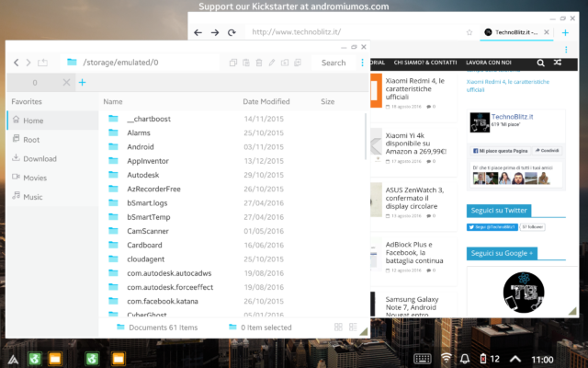
Task: Select Download in Favorites sidebar
Action: (40, 158)
